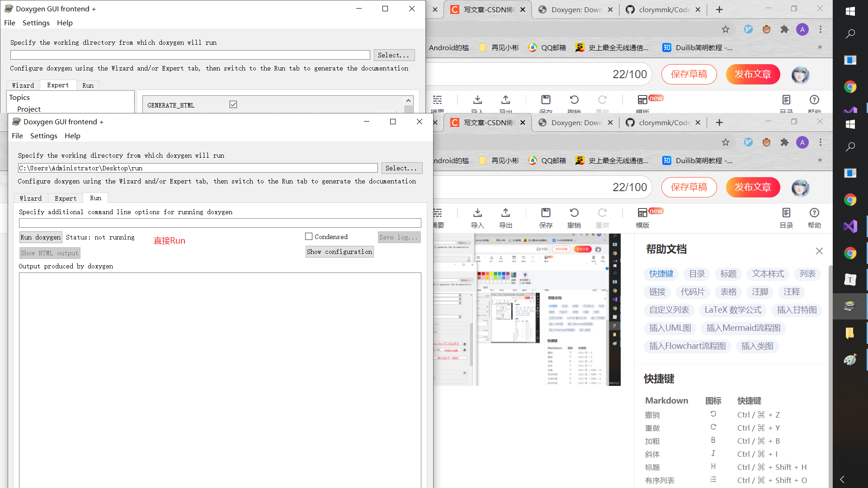Click the 发布文章 publish button

(x=753, y=187)
